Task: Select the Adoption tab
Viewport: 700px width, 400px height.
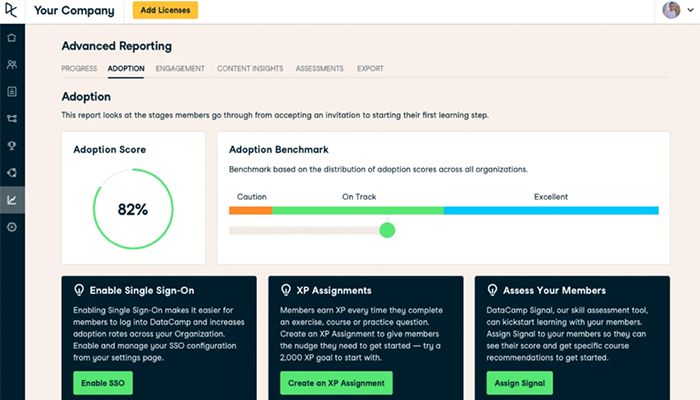Action: pyautogui.click(x=126, y=68)
